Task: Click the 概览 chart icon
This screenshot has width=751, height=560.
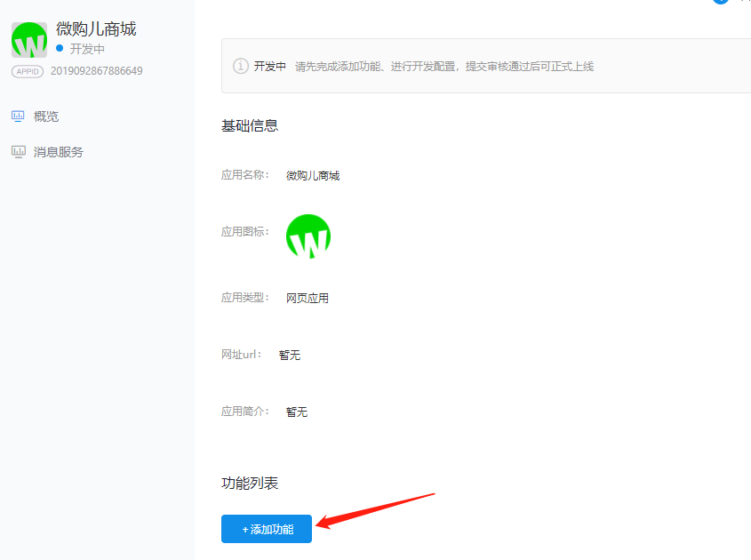Action: [18, 116]
